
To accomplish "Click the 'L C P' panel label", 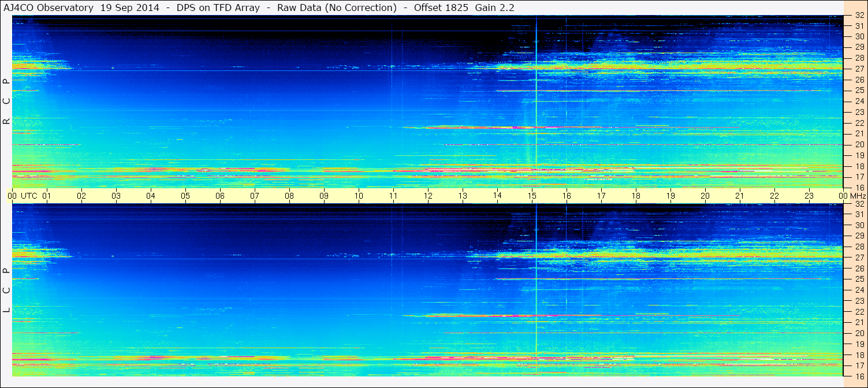I will pyautogui.click(x=7, y=290).
